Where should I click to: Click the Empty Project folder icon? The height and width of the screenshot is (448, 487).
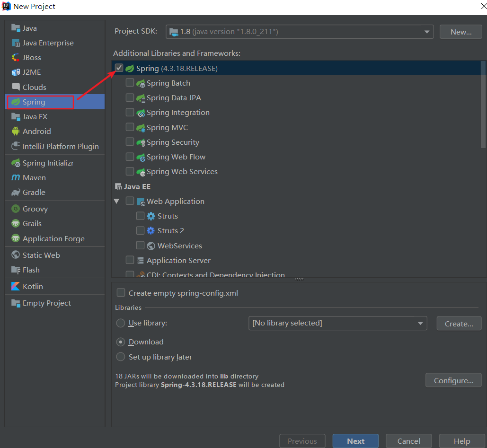pos(16,303)
